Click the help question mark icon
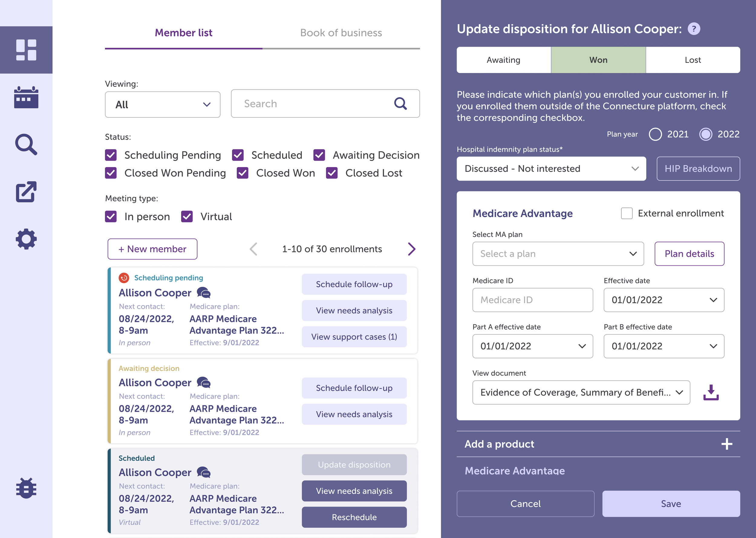The height and width of the screenshot is (538, 756). 694,29
